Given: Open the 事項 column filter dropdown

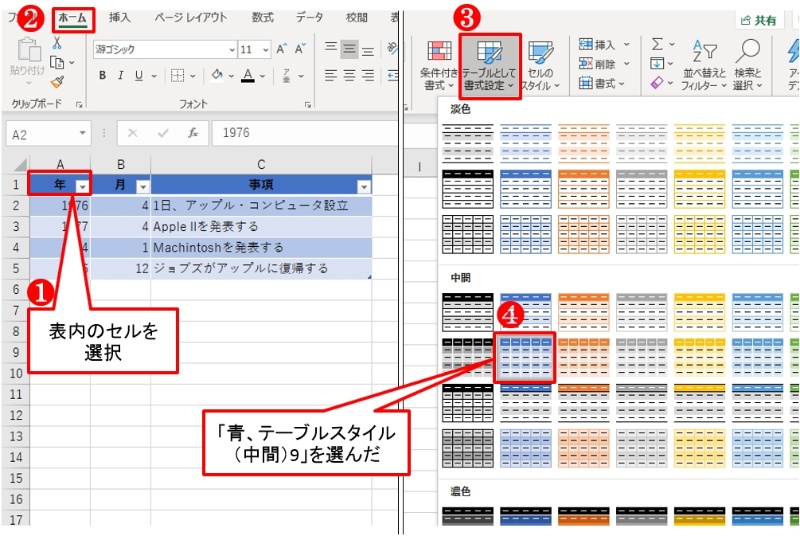Looking at the screenshot, I should tap(363, 186).
